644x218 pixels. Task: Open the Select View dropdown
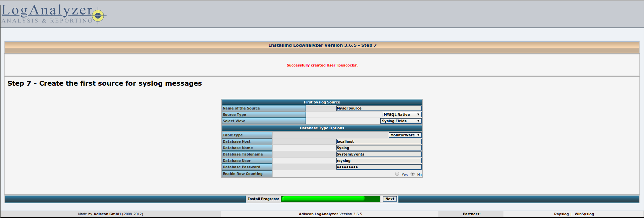(401, 121)
